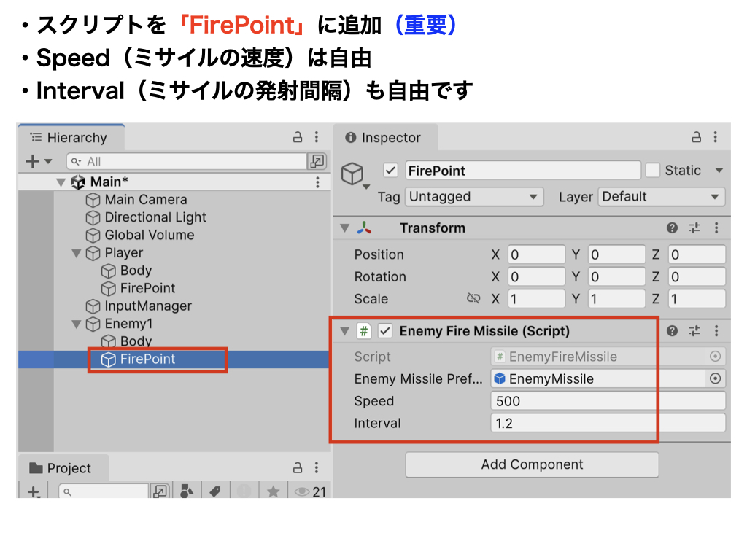Collapse the Enemy1 object

click(x=76, y=324)
